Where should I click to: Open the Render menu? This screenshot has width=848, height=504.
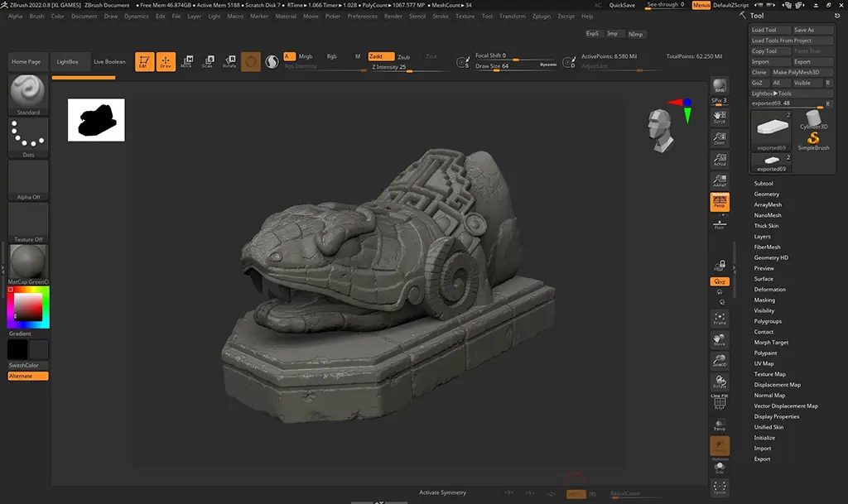(393, 17)
